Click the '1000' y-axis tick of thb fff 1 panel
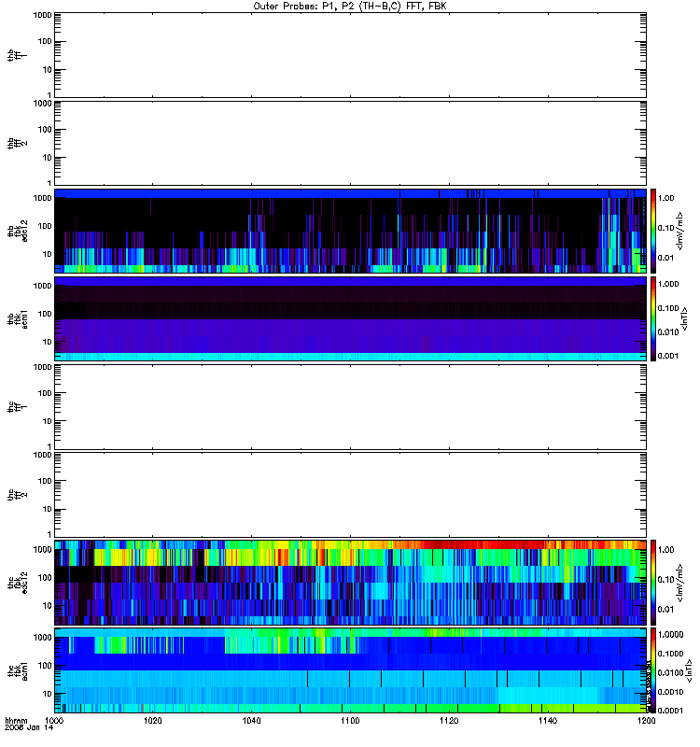This screenshot has height=747, width=700. (42, 15)
